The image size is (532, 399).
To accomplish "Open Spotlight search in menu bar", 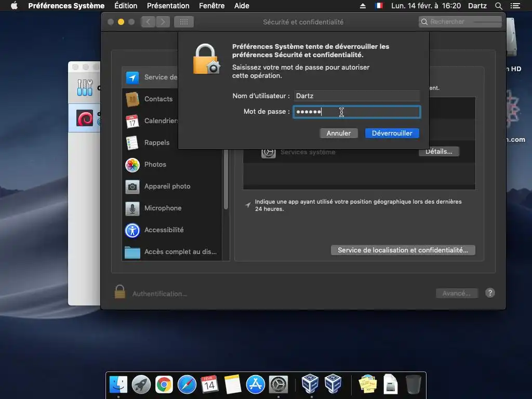I will click(x=498, y=6).
